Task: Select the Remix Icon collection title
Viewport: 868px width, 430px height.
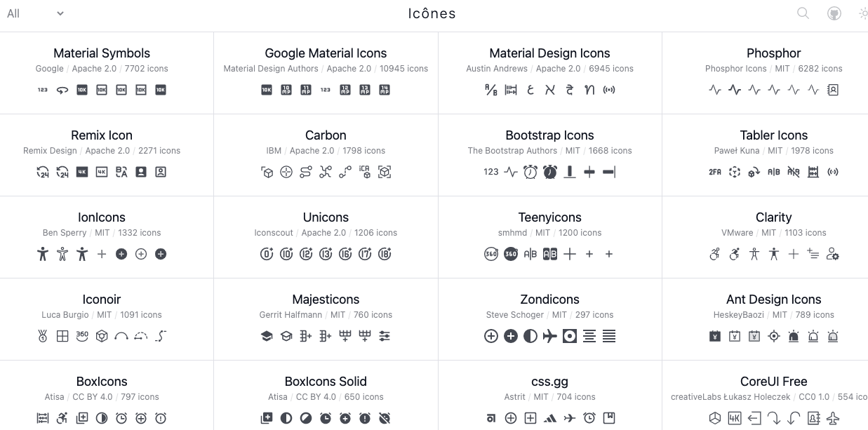Action: (102, 135)
